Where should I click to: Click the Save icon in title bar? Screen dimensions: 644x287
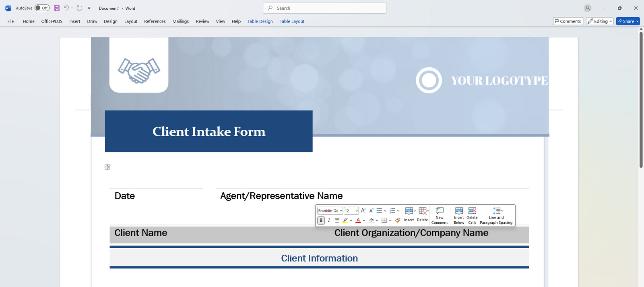(57, 8)
